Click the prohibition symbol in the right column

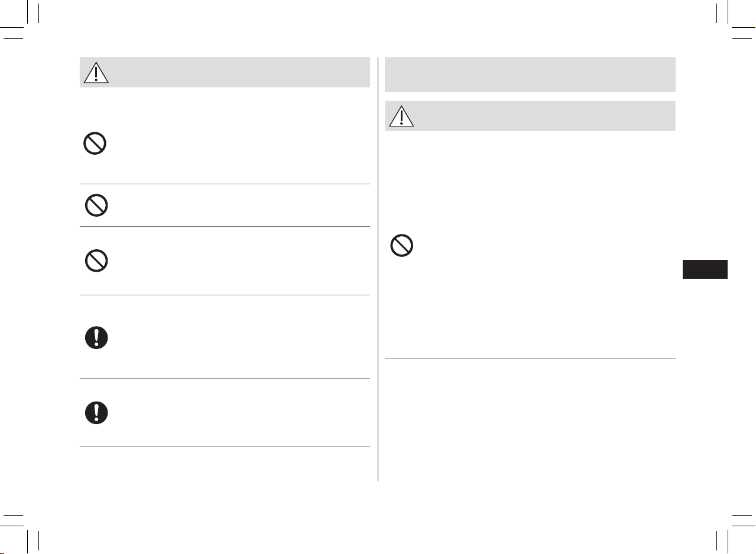click(x=401, y=246)
